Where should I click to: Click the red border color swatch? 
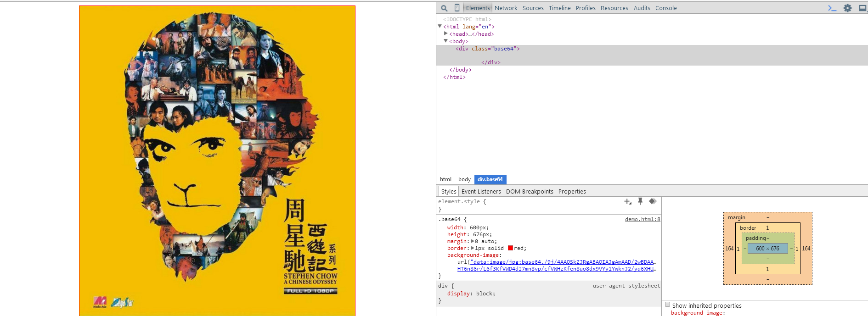point(510,248)
